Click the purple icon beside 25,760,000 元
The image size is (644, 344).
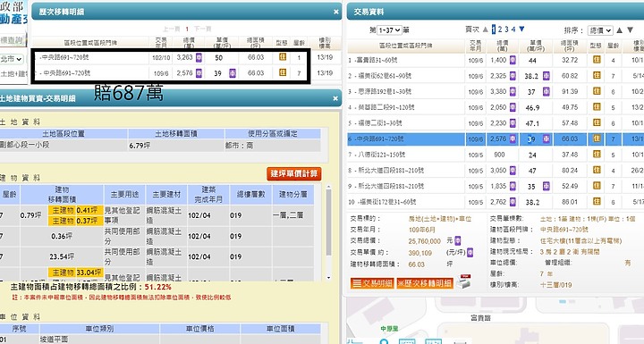458,241
